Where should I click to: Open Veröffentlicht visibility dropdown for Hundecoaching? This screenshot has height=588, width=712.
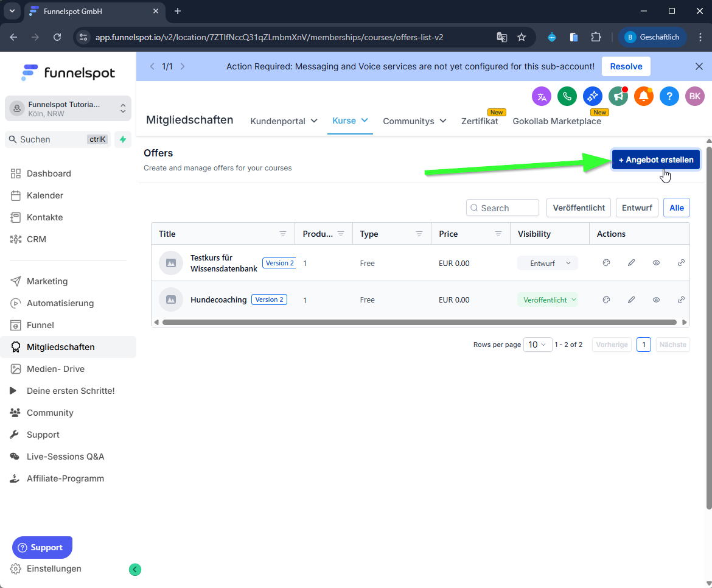tap(548, 299)
